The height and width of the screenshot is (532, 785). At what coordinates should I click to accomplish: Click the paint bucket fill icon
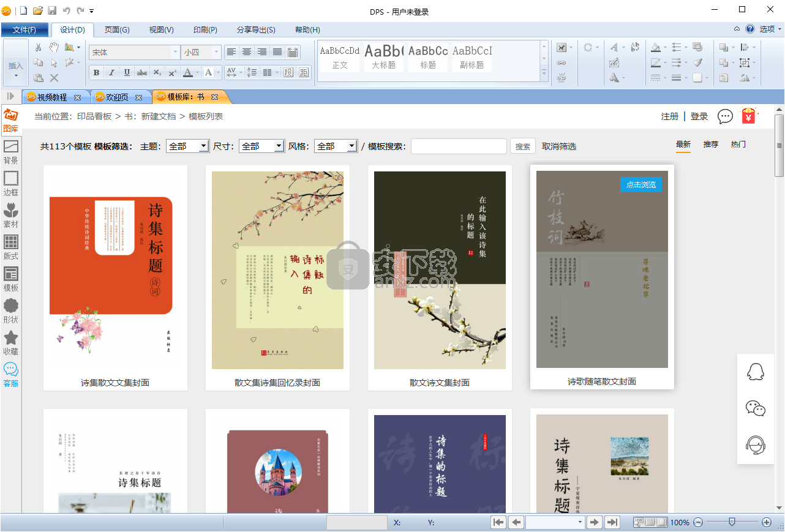[656, 48]
